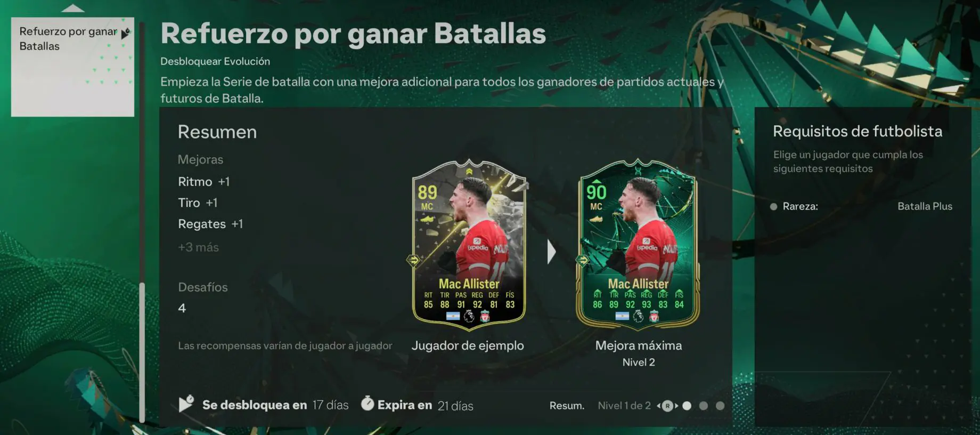This screenshot has height=435, width=980.
Task: Click the vertical scrollbar beside the evolution list
Action: coord(142,352)
